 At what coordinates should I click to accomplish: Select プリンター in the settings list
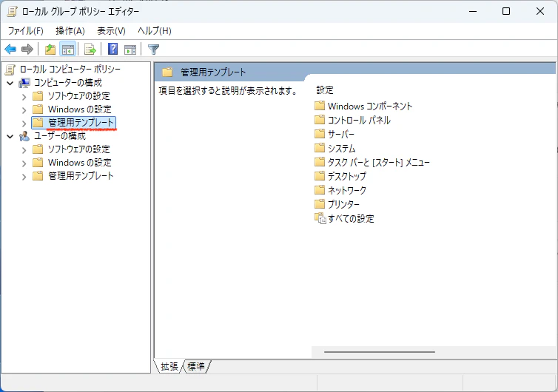click(343, 205)
